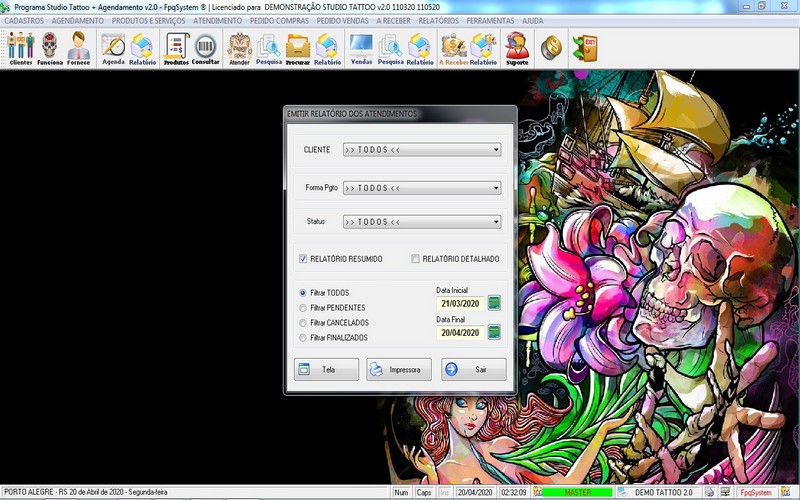Viewport: 800px width, 500px height.
Task: Open the Funciona skull icon
Action: tap(49, 48)
